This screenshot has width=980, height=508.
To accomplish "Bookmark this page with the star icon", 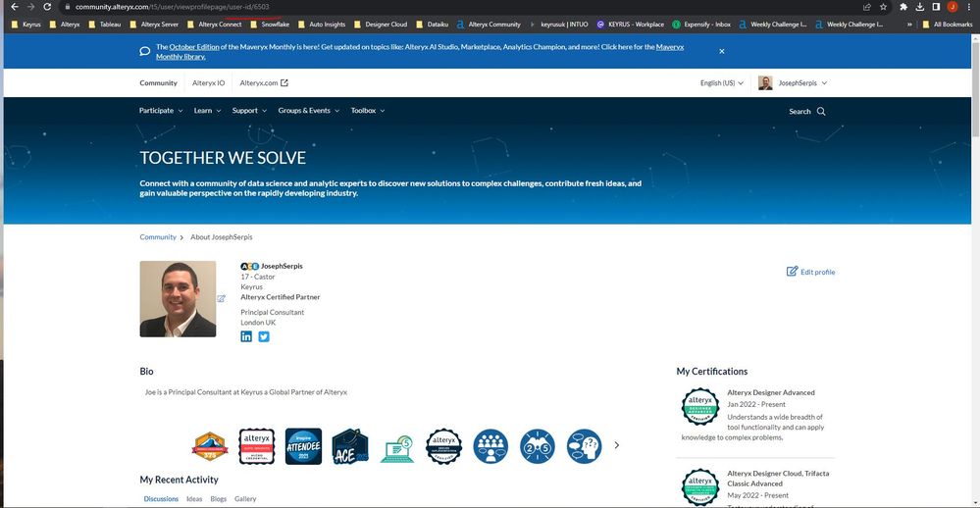I will [883, 7].
